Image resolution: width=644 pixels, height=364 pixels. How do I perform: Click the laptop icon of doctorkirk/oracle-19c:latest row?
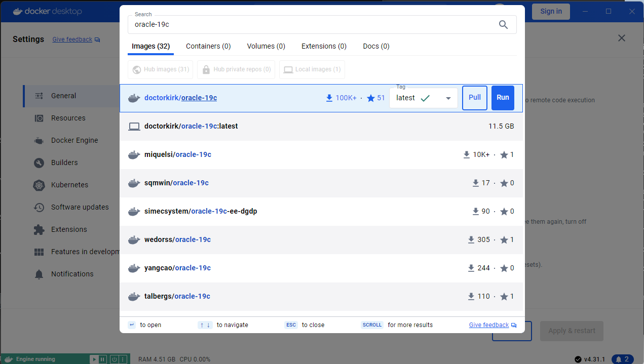(134, 127)
